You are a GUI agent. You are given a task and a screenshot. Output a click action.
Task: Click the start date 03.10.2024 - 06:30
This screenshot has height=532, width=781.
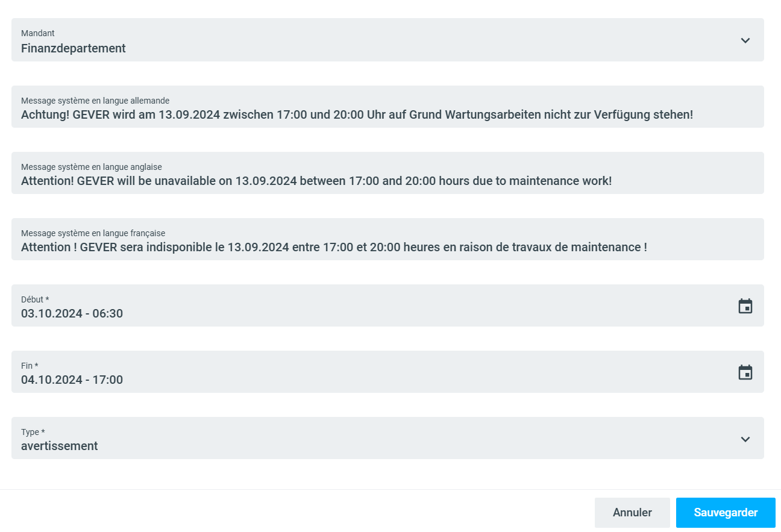pyautogui.click(x=72, y=313)
